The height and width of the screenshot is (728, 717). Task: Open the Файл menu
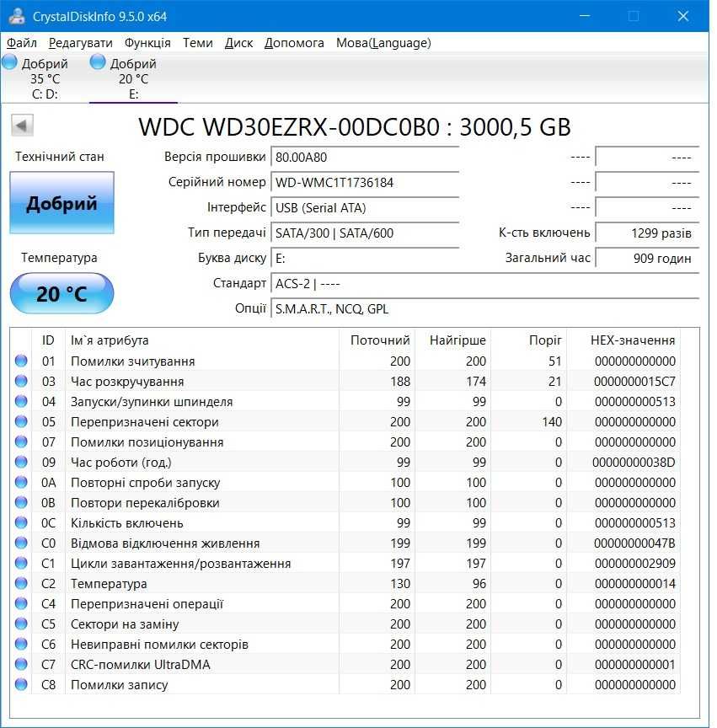pos(22,43)
